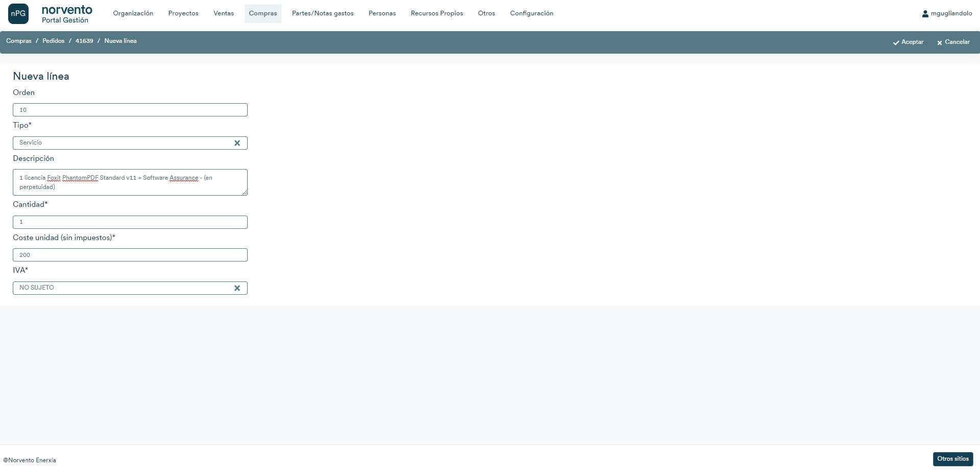The width and height of the screenshot is (980, 473).
Task: Focus the Coste unidad input field
Action: [x=130, y=255]
